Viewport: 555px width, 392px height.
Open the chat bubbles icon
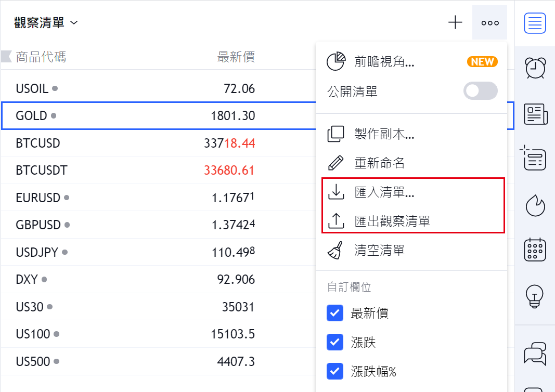pyautogui.click(x=535, y=354)
